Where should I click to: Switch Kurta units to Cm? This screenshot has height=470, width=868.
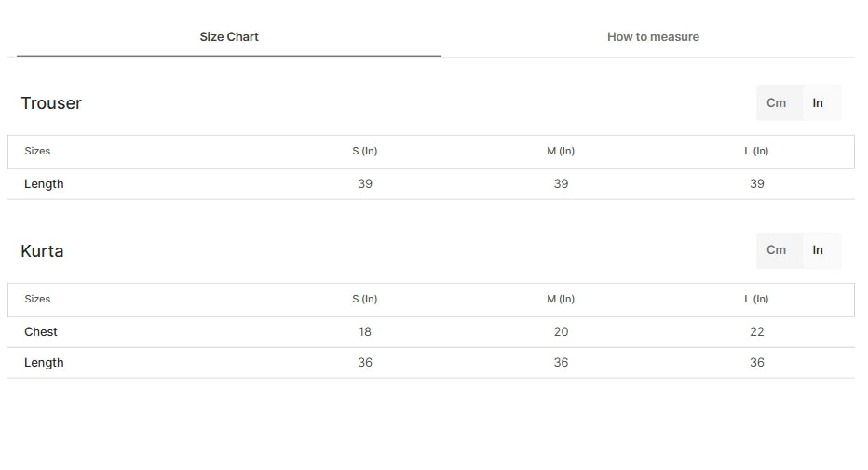click(x=776, y=250)
